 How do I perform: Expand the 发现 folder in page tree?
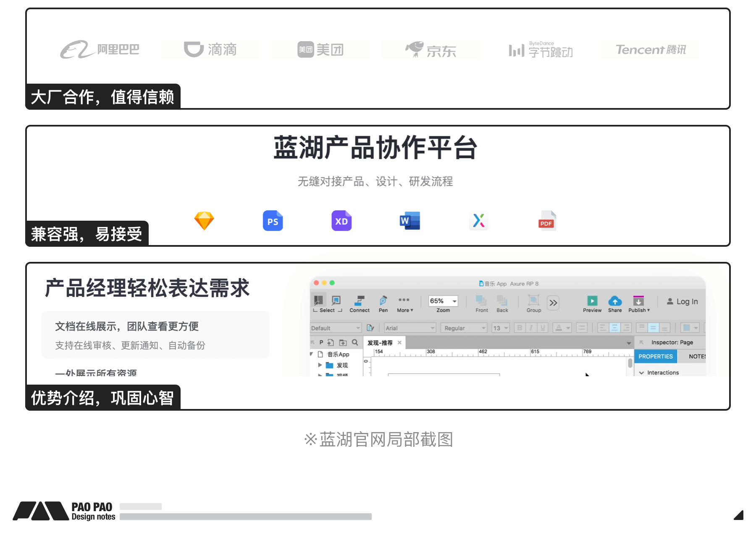(320, 365)
